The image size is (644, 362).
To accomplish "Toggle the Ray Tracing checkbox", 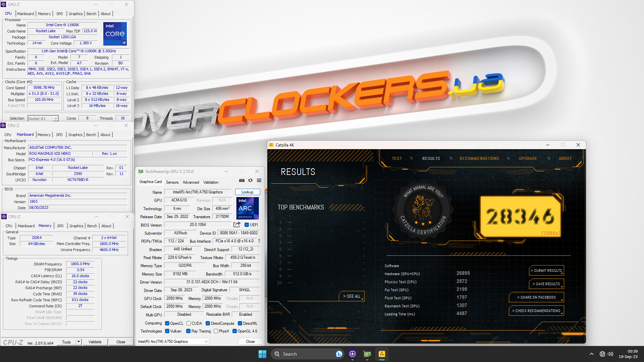I will 188,331.
